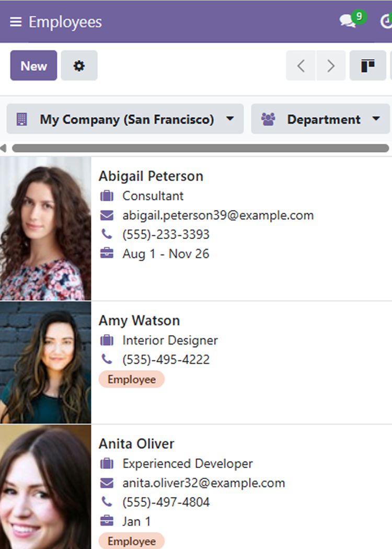Click the settings gear icon
This screenshot has height=549, width=392.
79,65
